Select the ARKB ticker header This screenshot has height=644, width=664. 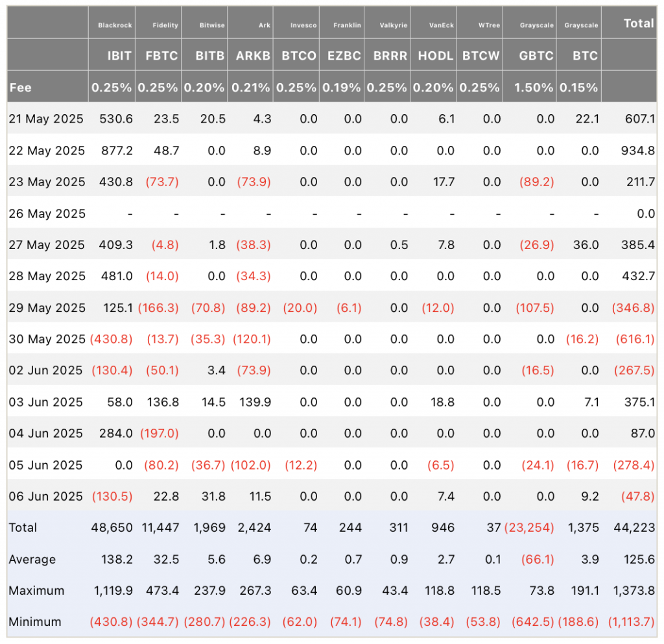point(254,56)
